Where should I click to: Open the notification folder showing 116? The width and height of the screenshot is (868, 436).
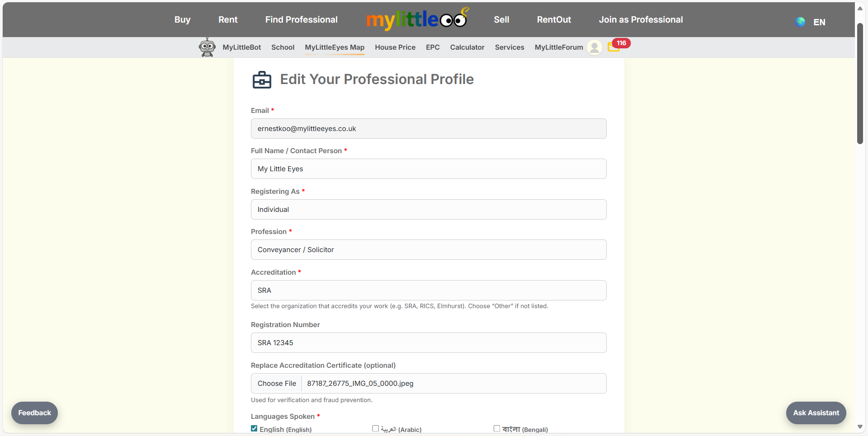click(x=614, y=47)
